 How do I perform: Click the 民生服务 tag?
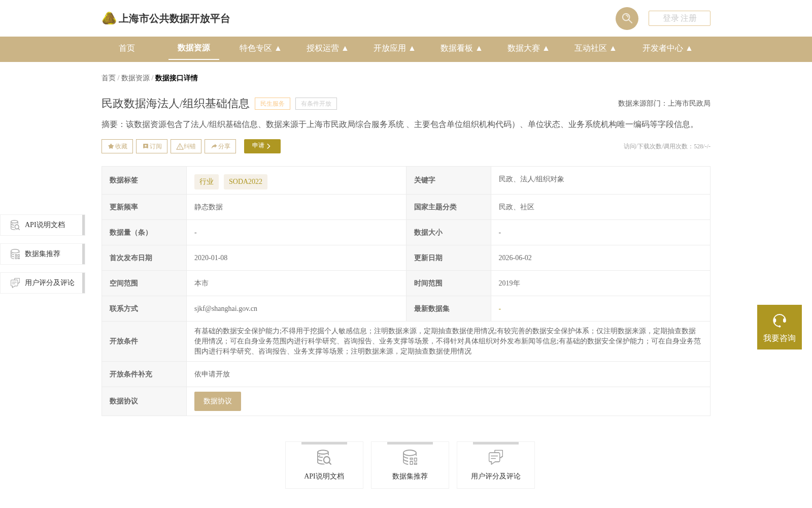coord(273,104)
